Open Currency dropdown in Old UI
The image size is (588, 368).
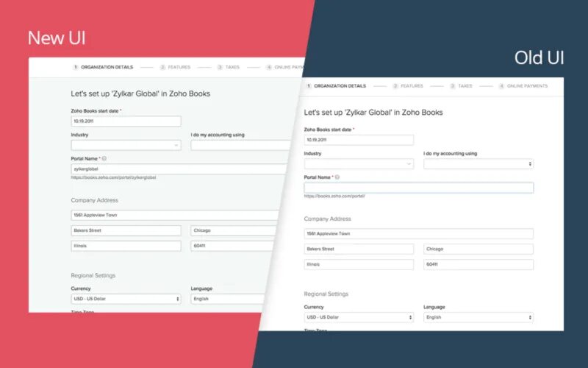click(x=359, y=317)
